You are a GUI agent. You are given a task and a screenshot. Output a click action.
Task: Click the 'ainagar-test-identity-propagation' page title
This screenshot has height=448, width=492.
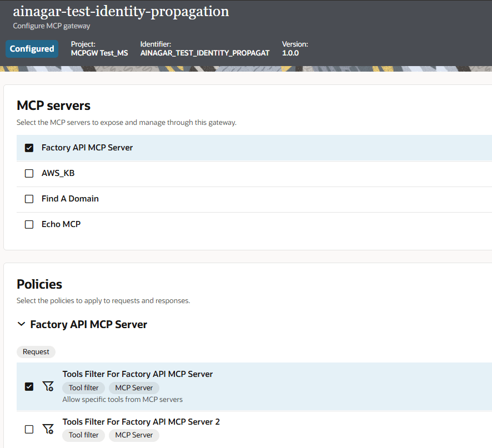pyautogui.click(x=121, y=12)
